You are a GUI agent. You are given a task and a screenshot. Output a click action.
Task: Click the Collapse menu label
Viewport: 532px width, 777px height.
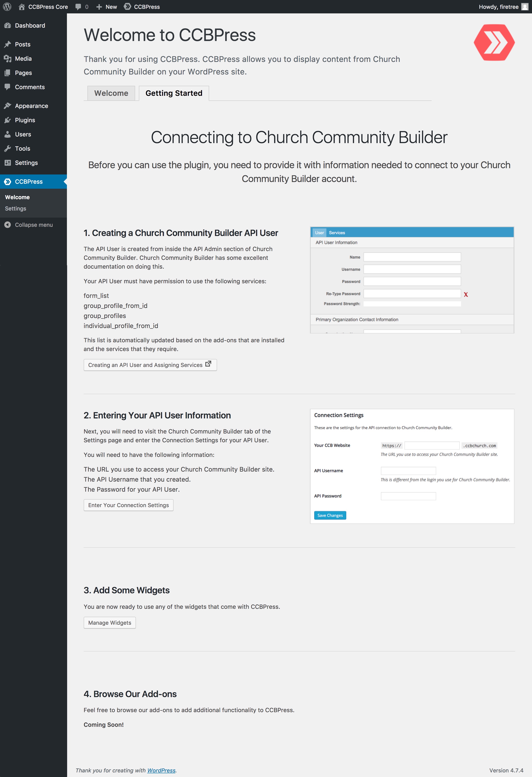click(34, 225)
